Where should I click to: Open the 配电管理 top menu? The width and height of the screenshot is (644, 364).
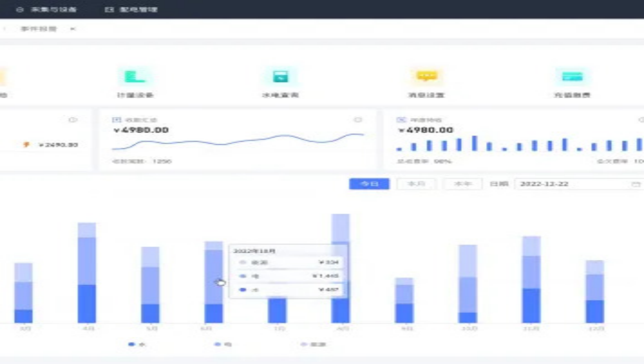pos(138,10)
